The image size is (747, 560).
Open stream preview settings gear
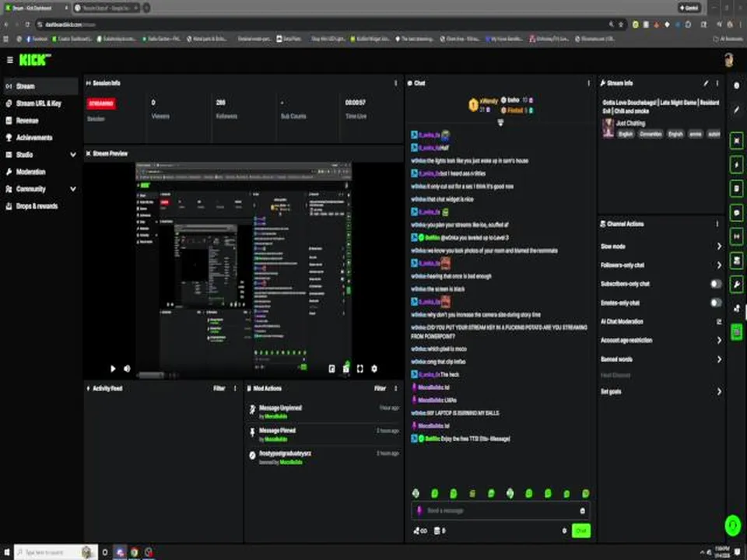(374, 369)
